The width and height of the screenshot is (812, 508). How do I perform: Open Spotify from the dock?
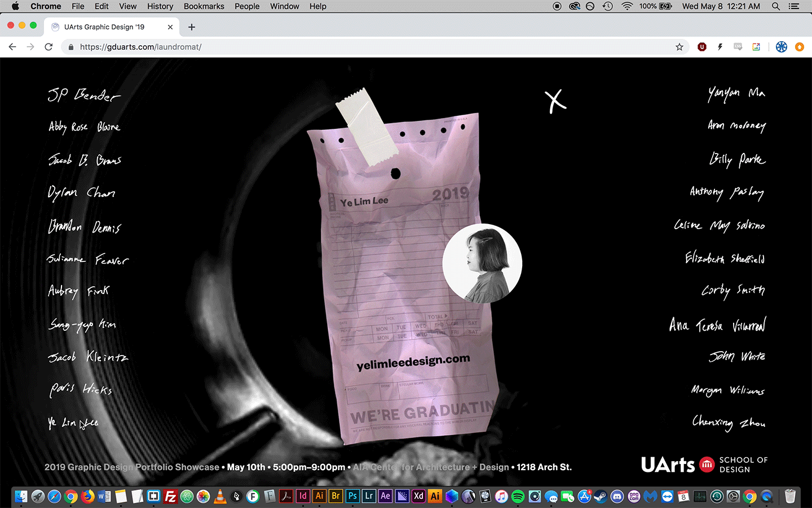pos(518,496)
